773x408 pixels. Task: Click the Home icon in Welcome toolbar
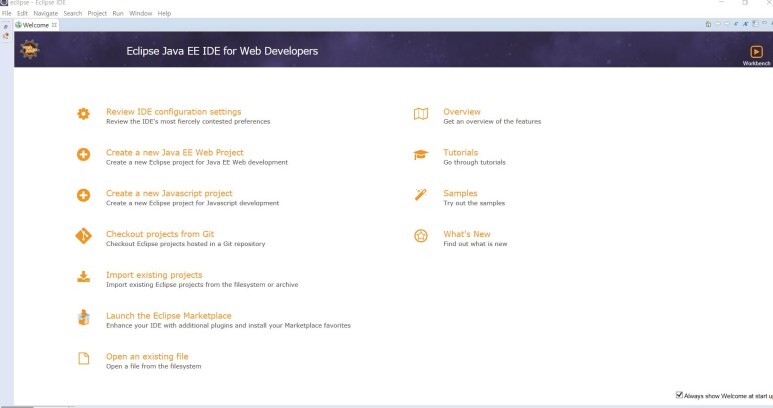point(708,24)
